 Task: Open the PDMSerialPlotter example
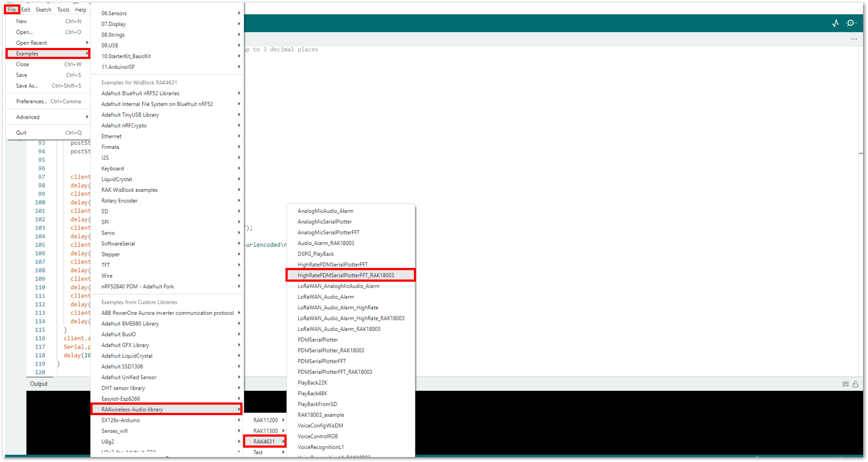coord(351,340)
